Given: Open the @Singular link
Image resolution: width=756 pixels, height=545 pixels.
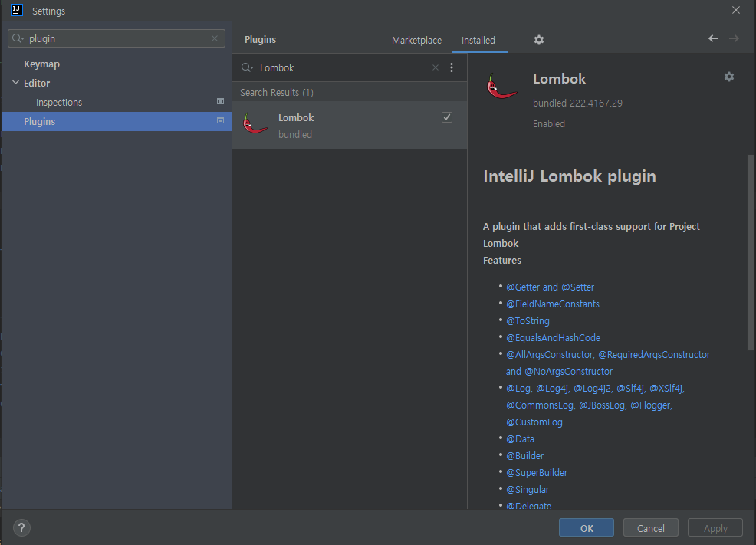Looking at the screenshot, I should point(528,490).
